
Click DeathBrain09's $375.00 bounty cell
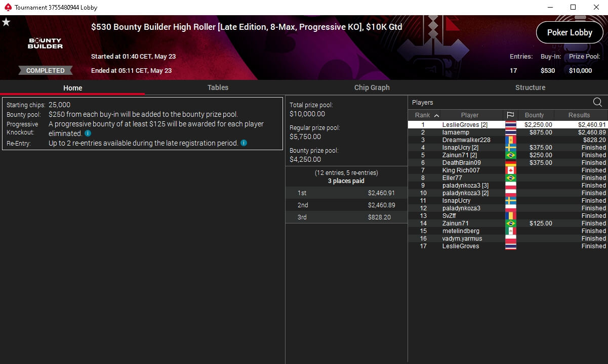[541, 163]
